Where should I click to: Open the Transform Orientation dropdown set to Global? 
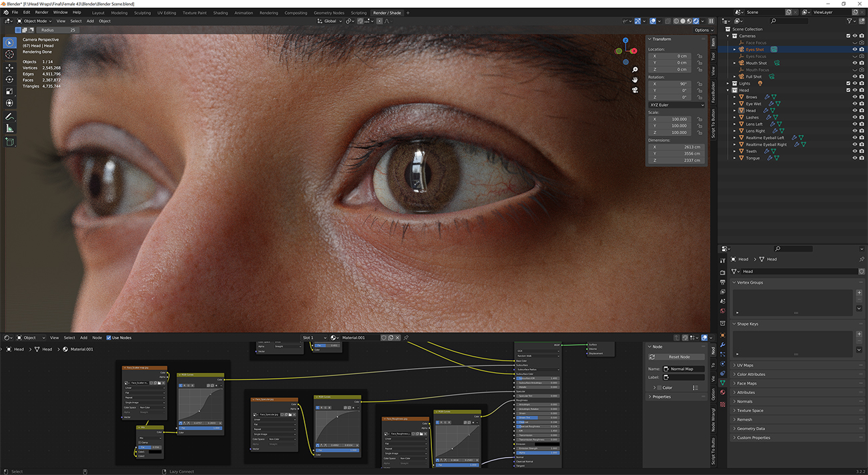pyautogui.click(x=329, y=21)
